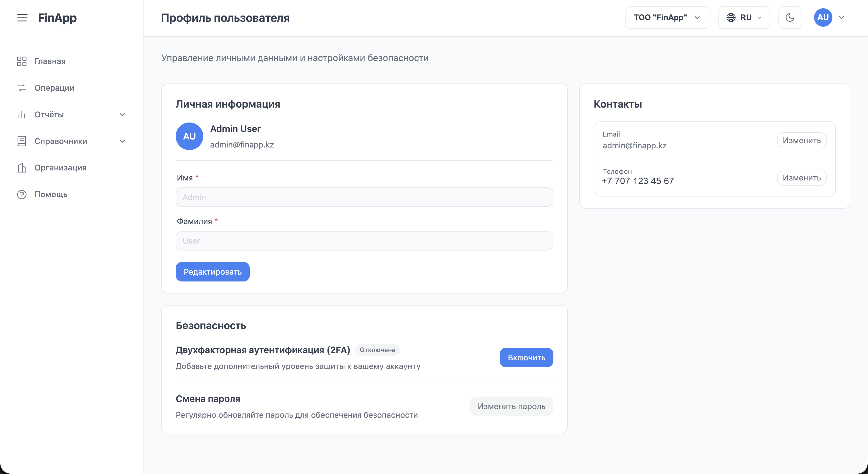
Task: Open Главная dashboard icon
Action: pyautogui.click(x=22, y=61)
